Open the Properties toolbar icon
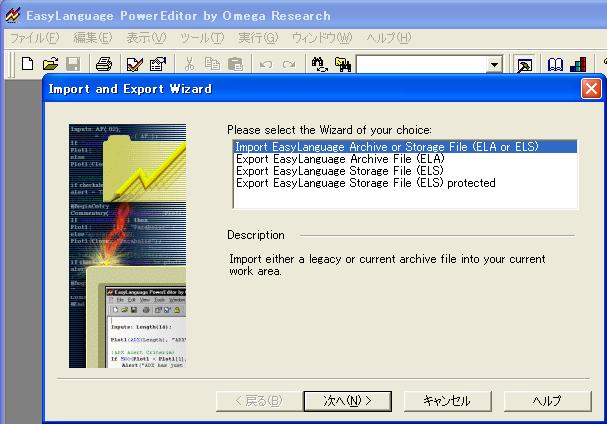607x425 pixels. (158, 64)
